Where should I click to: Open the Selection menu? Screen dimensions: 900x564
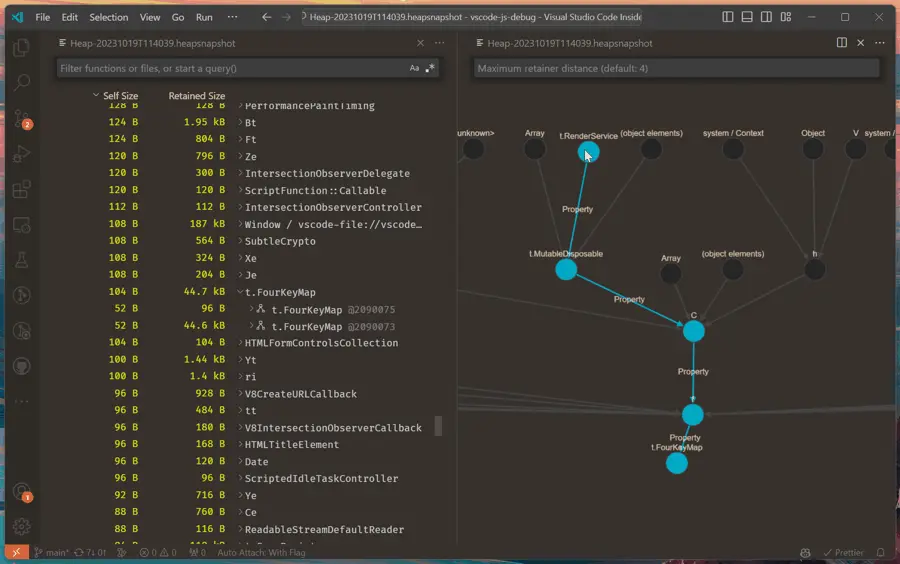click(x=108, y=17)
